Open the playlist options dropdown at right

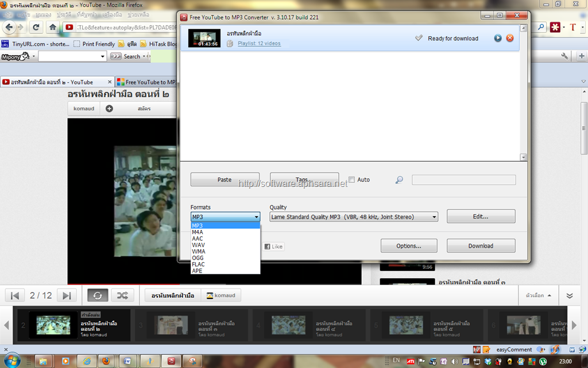[539, 296]
